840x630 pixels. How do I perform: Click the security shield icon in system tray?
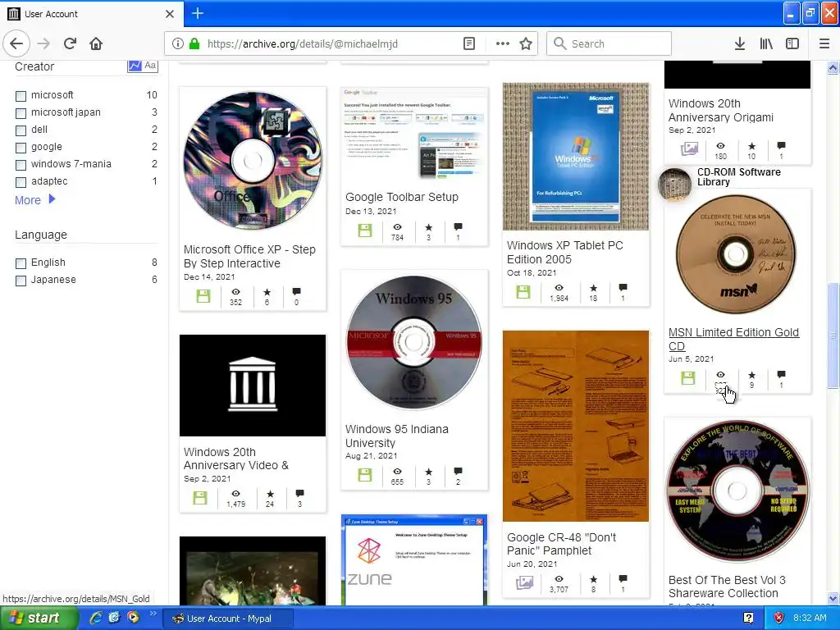[779, 619]
